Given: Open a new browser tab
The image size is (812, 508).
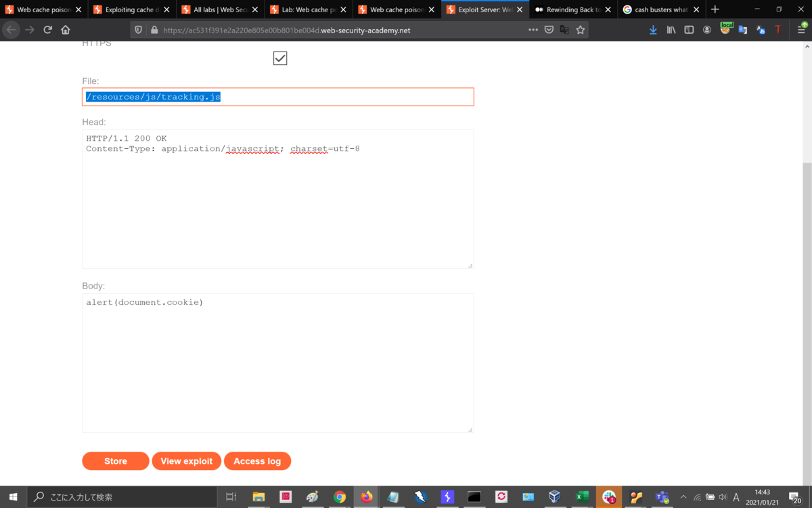Looking at the screenshot, I should tap(715, 9).
